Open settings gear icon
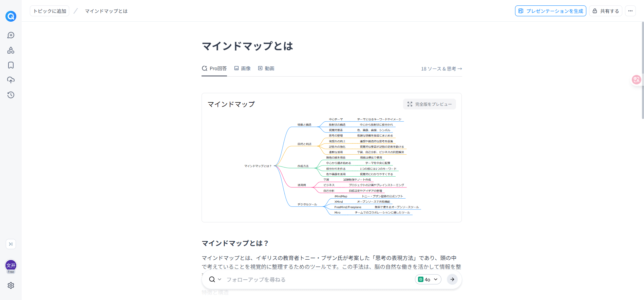The height and width of the screenshot is (300, 644). point(11,285)
